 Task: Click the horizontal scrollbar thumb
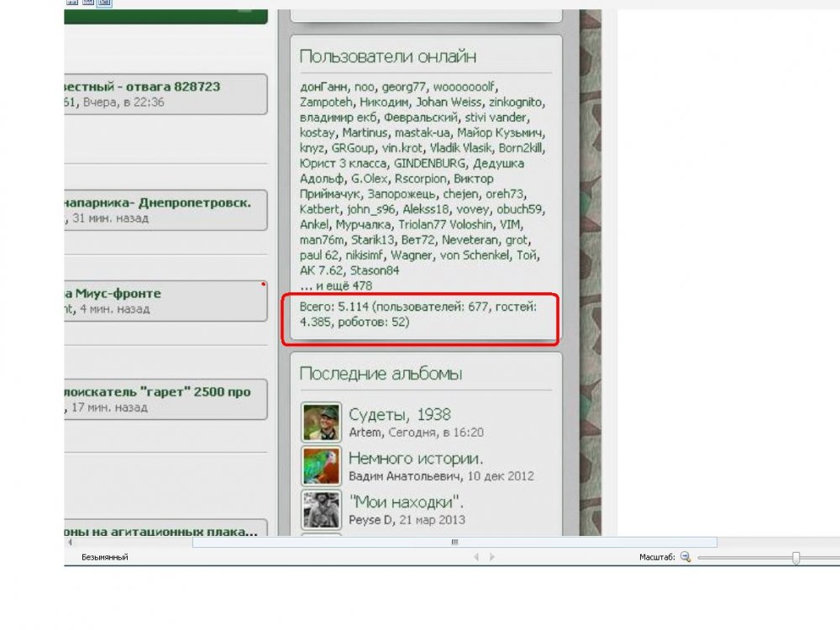(x=454, y=542)
